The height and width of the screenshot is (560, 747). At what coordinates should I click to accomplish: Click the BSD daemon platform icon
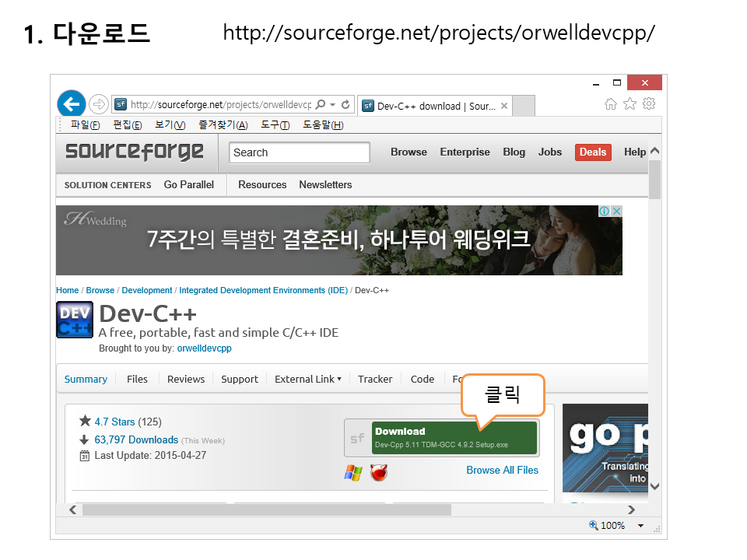tap(379, 473)
